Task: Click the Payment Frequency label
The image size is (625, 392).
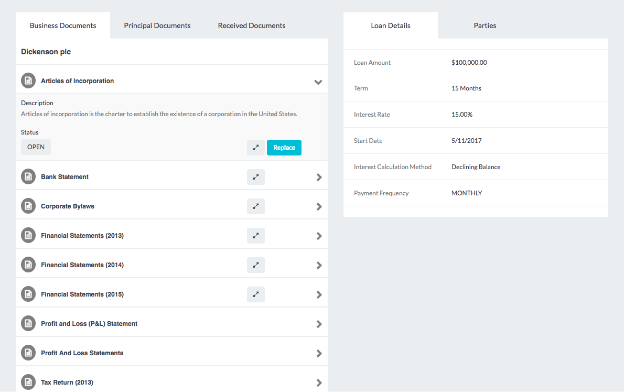Action: (381, 193)
